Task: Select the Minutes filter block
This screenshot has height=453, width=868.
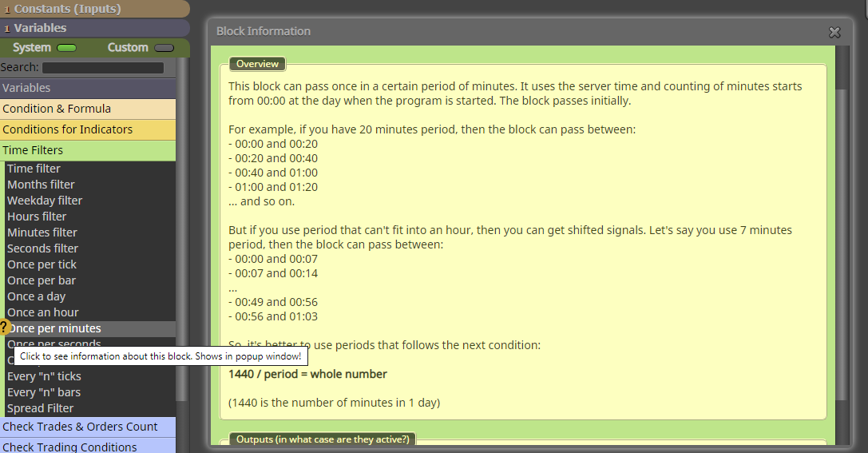Action: pyautogui.click(x=90, y=232)
